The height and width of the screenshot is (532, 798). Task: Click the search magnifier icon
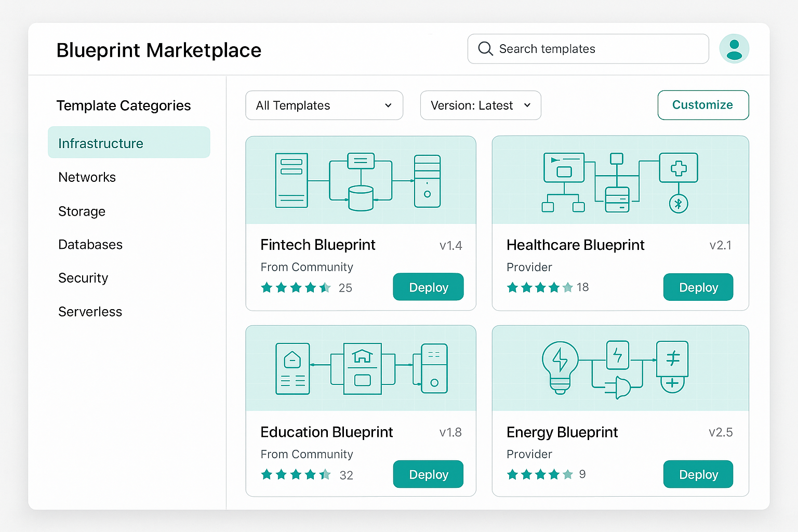[485, 48]
